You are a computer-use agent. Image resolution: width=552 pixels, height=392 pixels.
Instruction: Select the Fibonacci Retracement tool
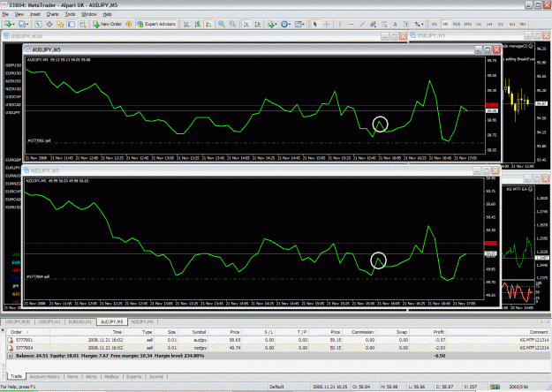384,24
